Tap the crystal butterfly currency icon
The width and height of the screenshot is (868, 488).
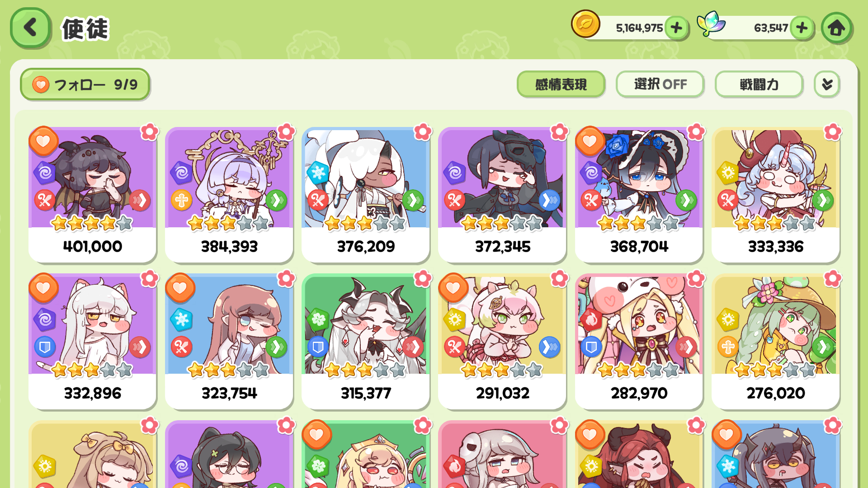711,23
